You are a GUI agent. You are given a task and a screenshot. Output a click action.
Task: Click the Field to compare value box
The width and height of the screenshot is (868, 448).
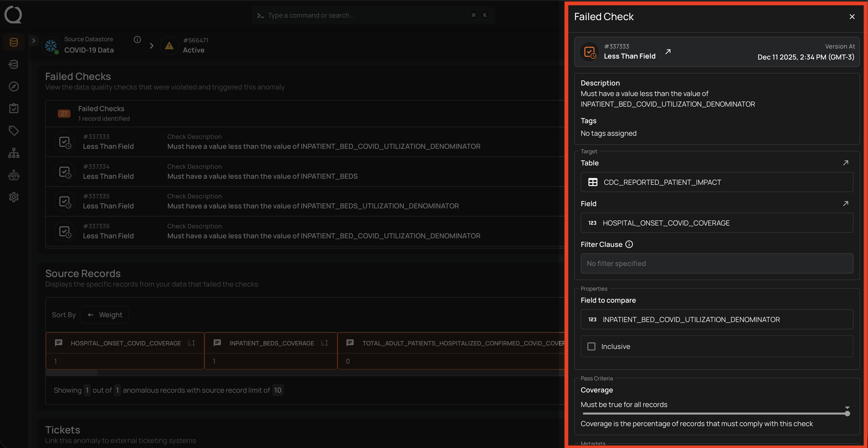[717, 319]
